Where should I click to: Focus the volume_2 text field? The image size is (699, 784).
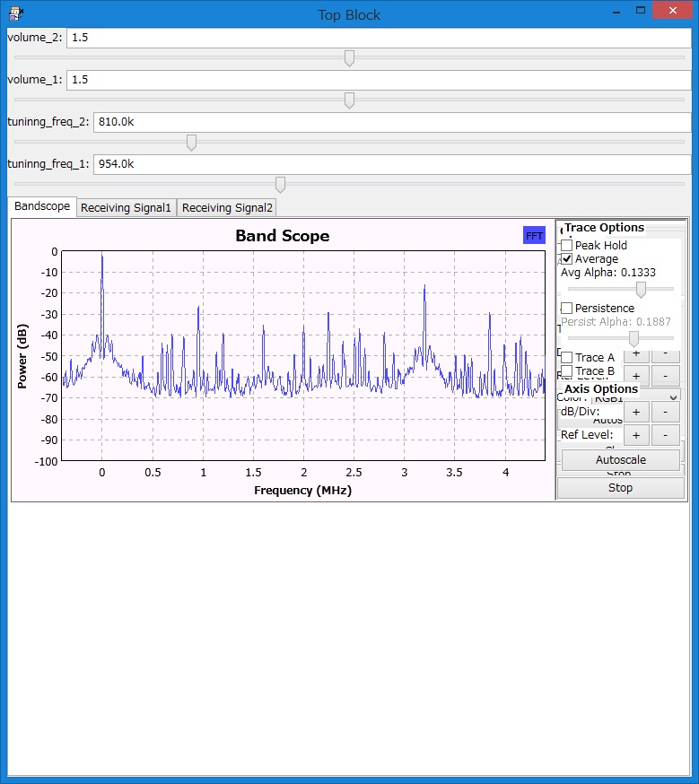(x=379, y=38)
